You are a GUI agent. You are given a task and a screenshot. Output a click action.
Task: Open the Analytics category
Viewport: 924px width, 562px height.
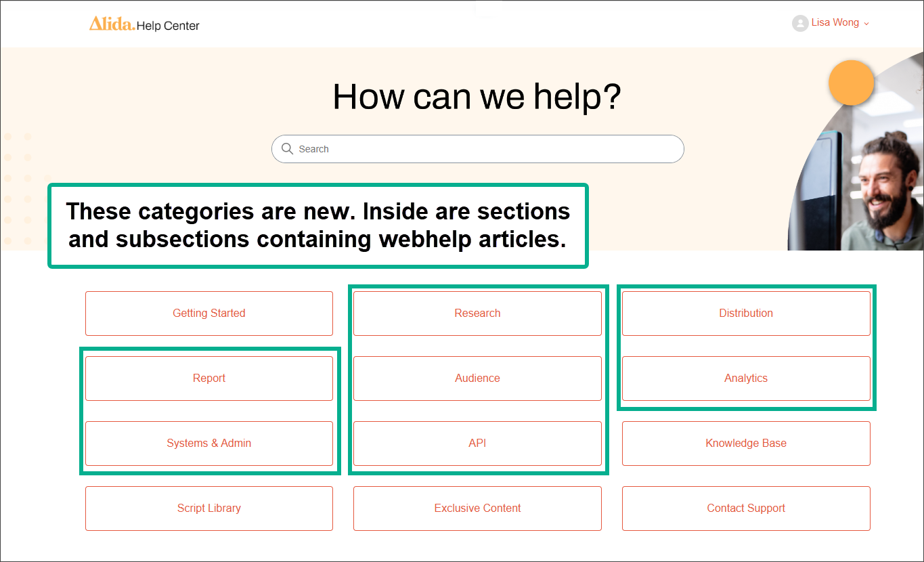[746, 379]
